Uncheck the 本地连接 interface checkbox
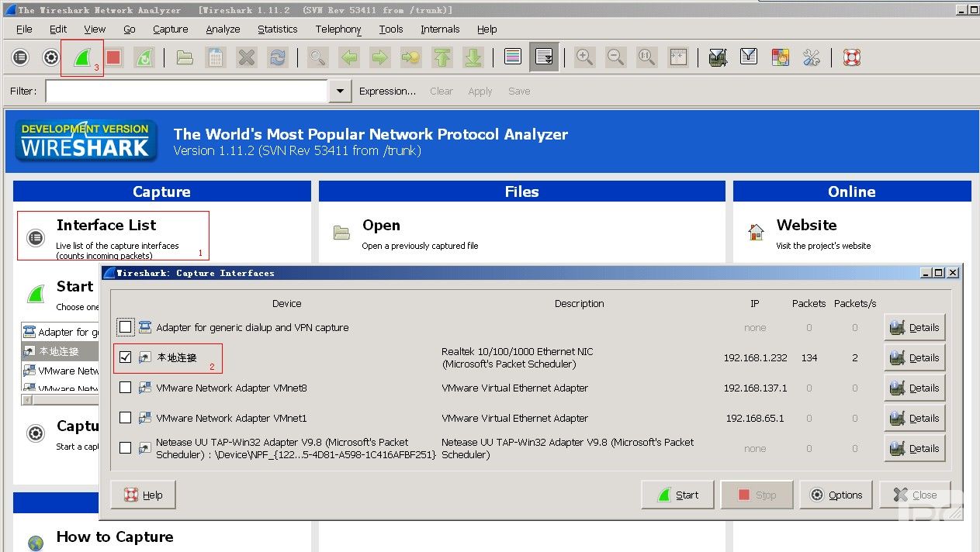980x552 pixels. point(126,357)
